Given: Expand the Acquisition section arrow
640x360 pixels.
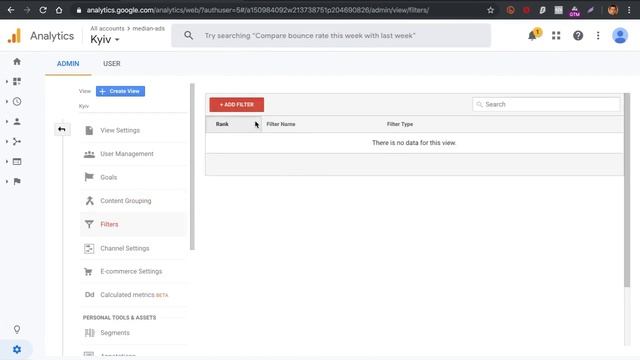Looking at the screenshot, I should coord(7,142).
